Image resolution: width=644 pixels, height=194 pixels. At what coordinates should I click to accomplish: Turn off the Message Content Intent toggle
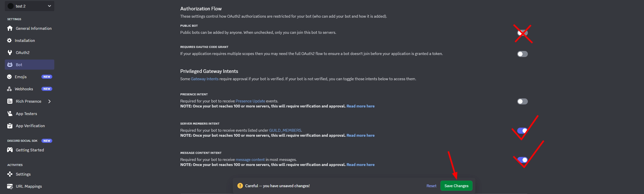coord(522,160)
